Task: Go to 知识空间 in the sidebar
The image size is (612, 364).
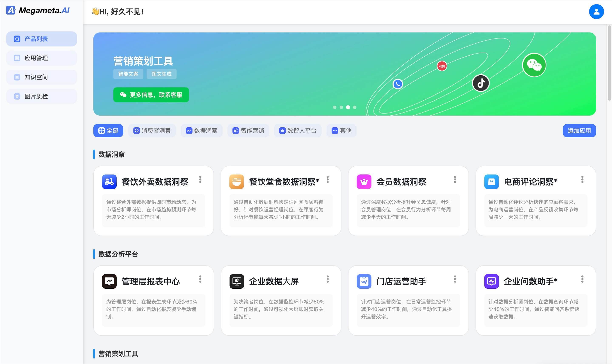Action: [41, 77]
